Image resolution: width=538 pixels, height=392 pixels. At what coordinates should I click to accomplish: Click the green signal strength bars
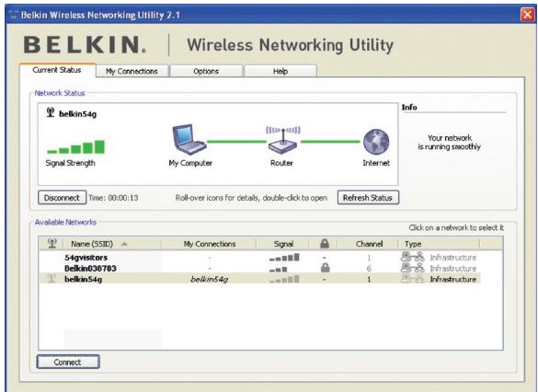tap(75, 146)
